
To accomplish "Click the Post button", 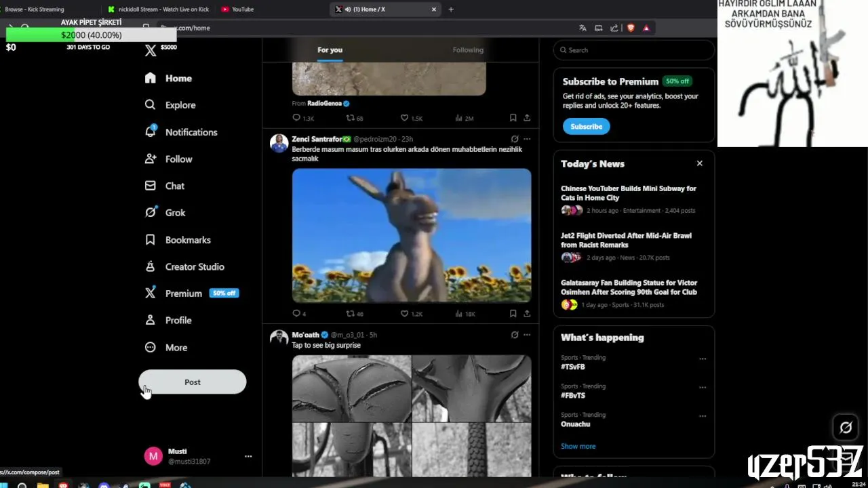I will (x=193, y=382).
